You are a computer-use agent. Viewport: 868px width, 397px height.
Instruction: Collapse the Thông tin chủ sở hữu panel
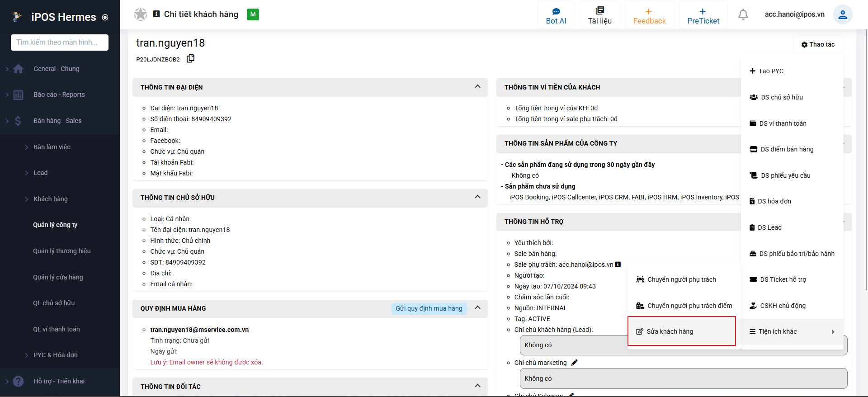coord(477,197)
